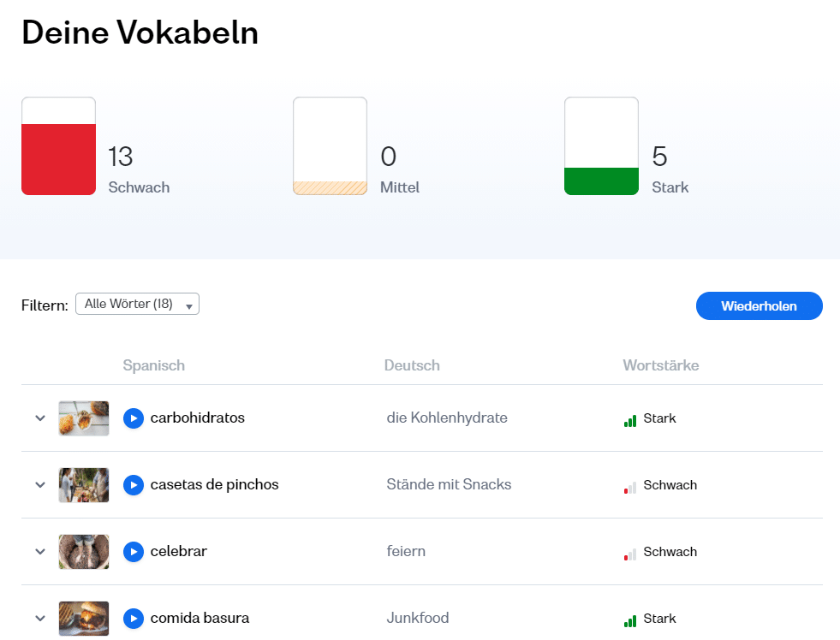Open the carbohidratos thumbnail image

[84, 418]
